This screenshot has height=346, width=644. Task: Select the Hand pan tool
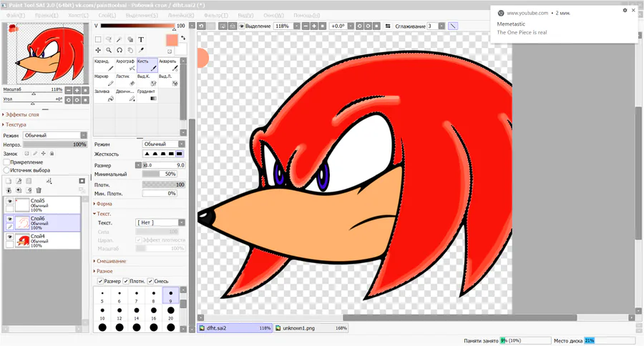coord(130,50)
